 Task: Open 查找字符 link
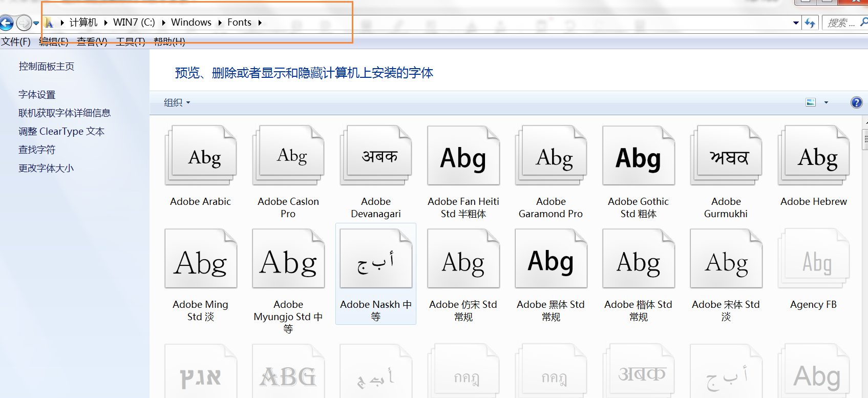(37, 150)
